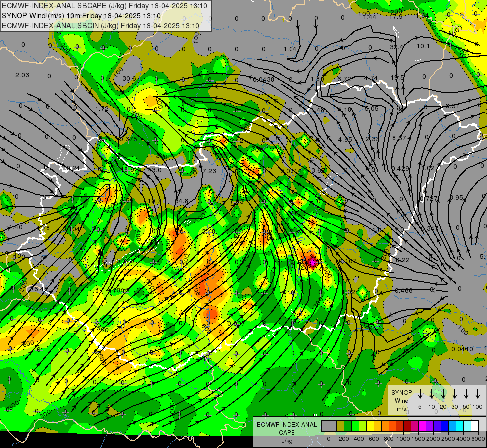487x448 pixels.
Task: Click the 5.05 value on the map
Action: coord(372,108)
